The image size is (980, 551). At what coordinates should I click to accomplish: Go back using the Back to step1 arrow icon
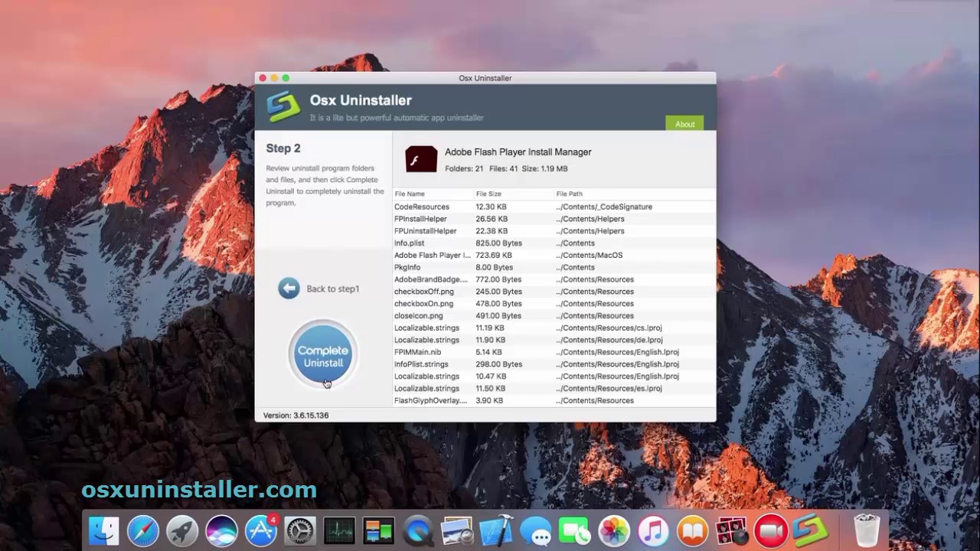pyautogui.click(x=289, y=289)
